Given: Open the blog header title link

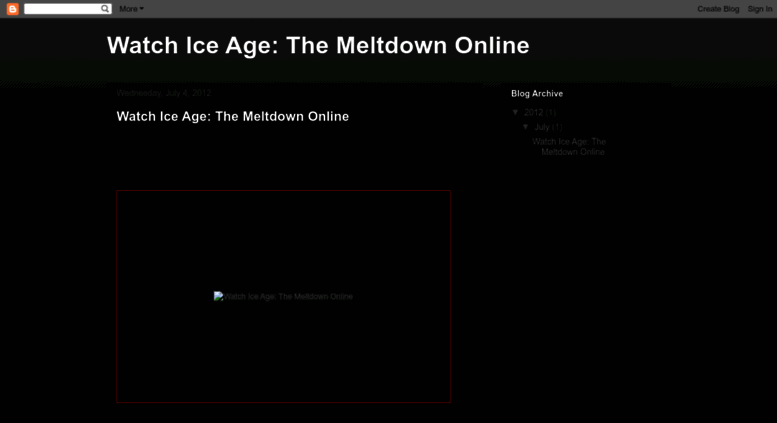Looking at the screenshot, I should click(x=318, y=46).
